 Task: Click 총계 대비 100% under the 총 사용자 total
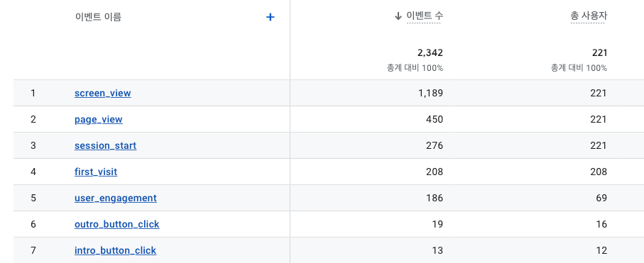click(x=579, y=68)
